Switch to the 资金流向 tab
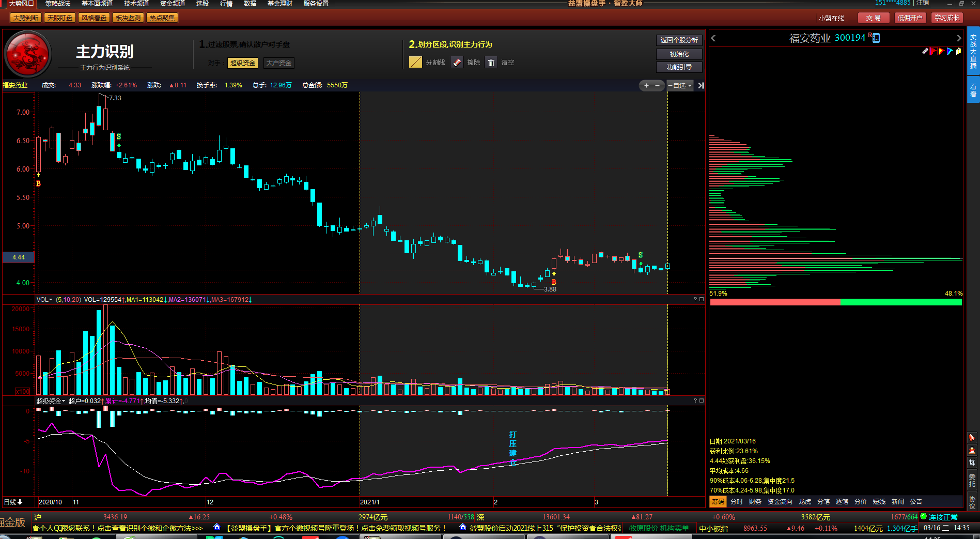This screenshot has height=539, width=980. 780,502
